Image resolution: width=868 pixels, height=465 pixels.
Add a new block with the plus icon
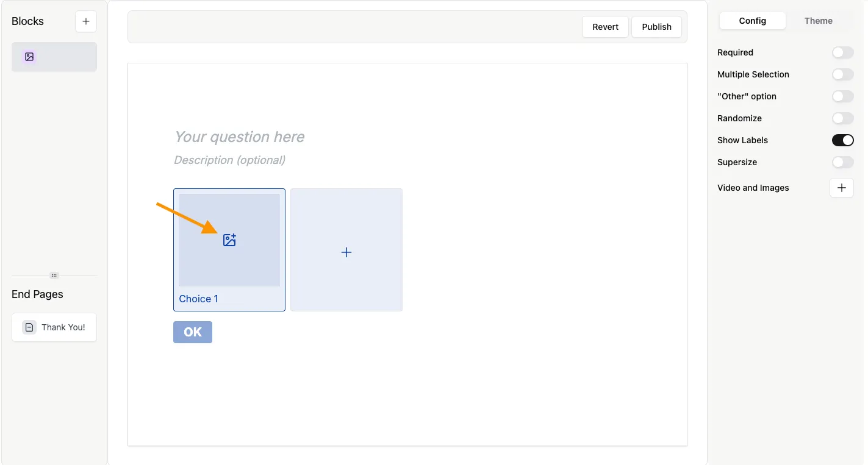point(85,21)
